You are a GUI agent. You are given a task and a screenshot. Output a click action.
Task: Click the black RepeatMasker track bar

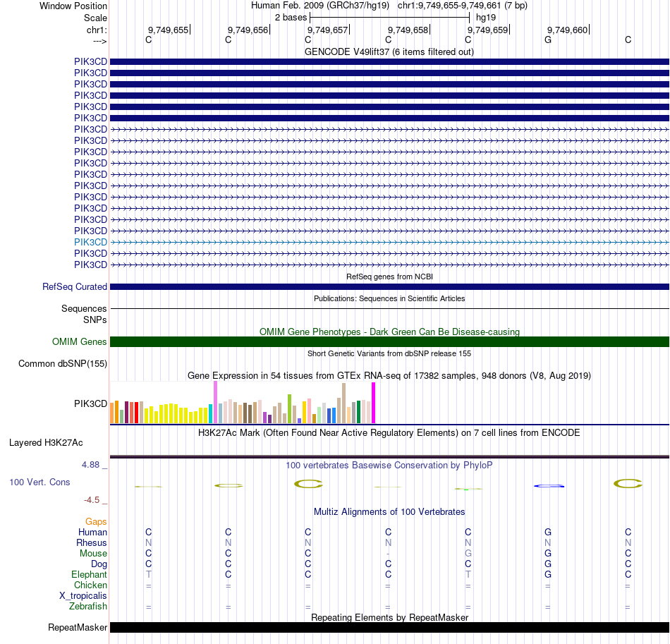click(389, 627)
